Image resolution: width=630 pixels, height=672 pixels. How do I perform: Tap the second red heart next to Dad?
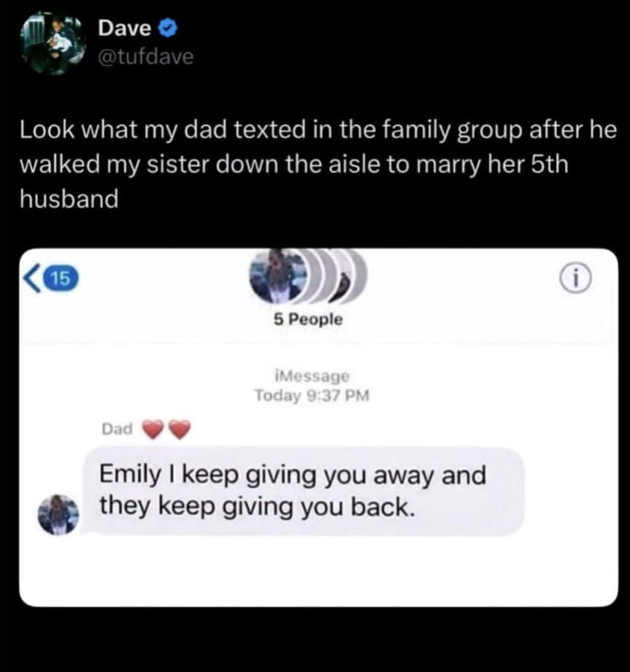[x=180, y=429]
